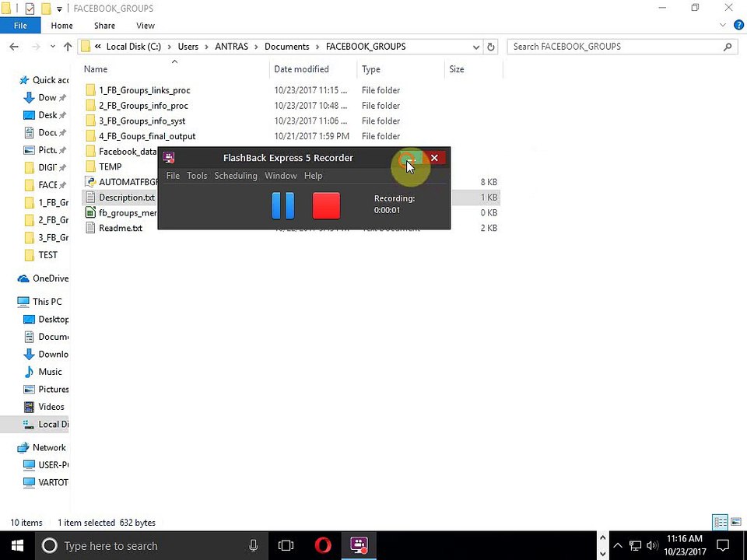This screenshot has height=560, width=747.
Task: Open the TEST folder in navigation pane
Action: 47,255
